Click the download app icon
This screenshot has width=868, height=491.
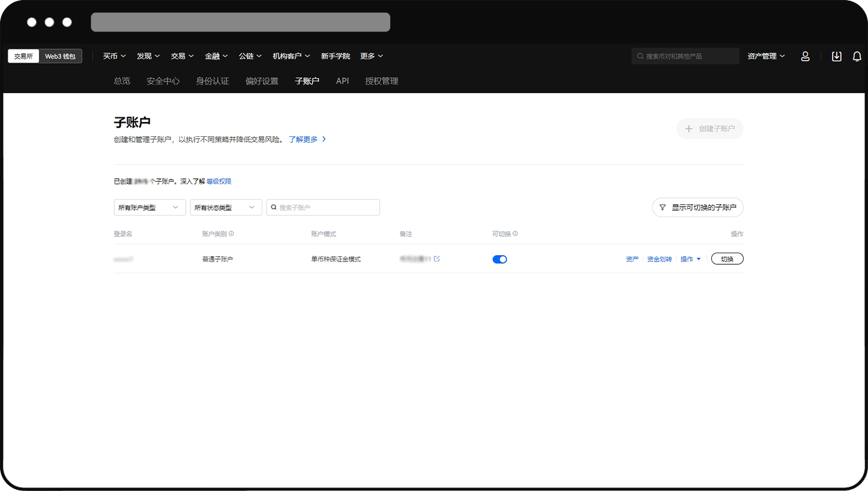pyautogui.click(x=836, y=56)
